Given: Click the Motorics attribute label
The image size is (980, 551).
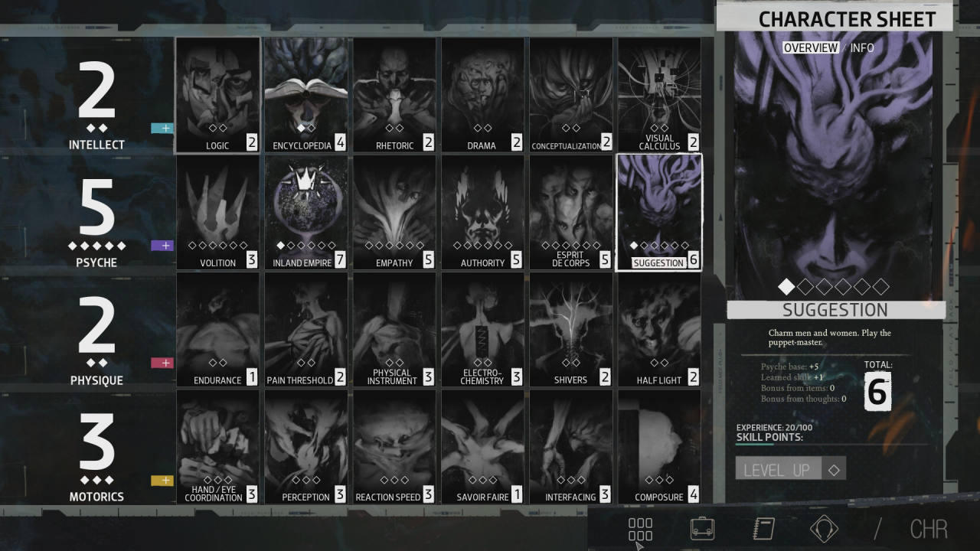Looking at the screenshot, I should click(x=96, y=497).
